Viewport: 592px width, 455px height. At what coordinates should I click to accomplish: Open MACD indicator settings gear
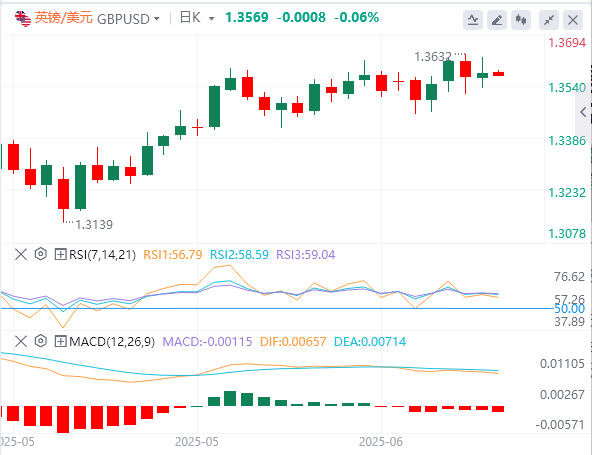point(40,341)
